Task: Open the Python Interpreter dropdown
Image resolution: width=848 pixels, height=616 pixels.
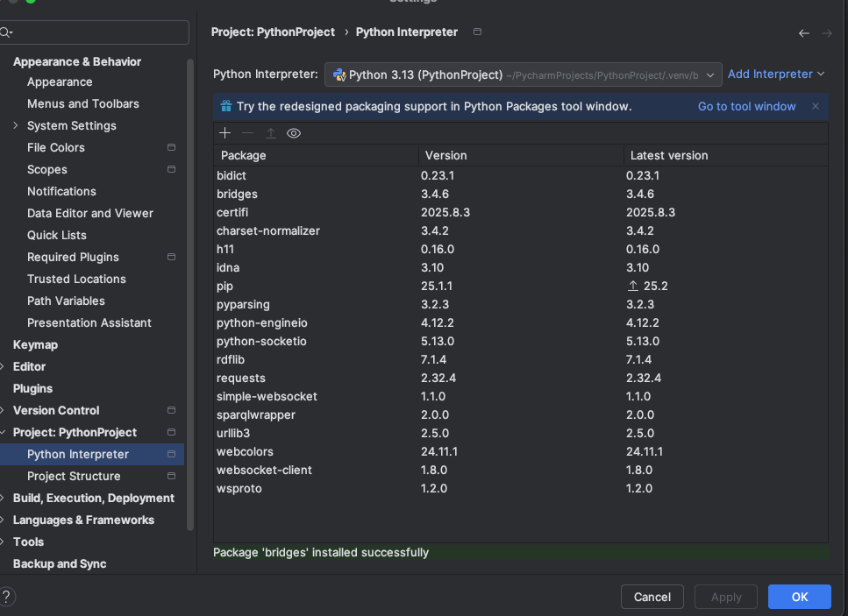Action: 523,74
